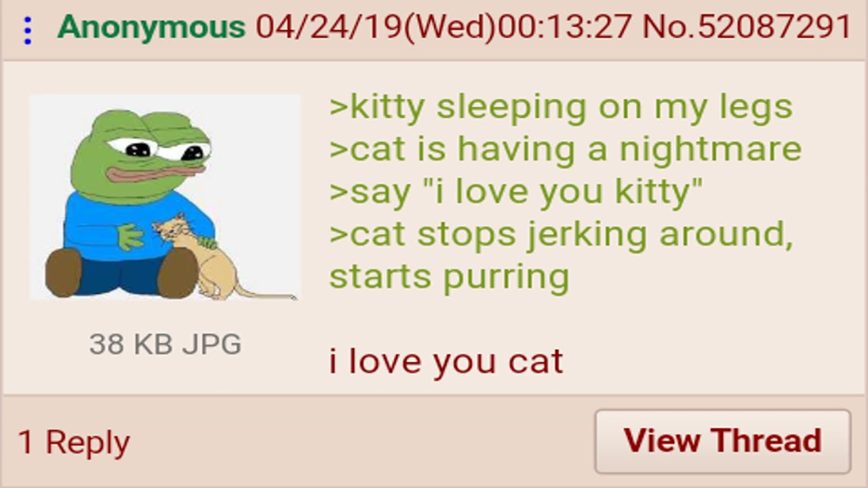Click the "starts purring" text line
Image resolution: width=868 pixels, height=488 pixels.
(449, 277)
